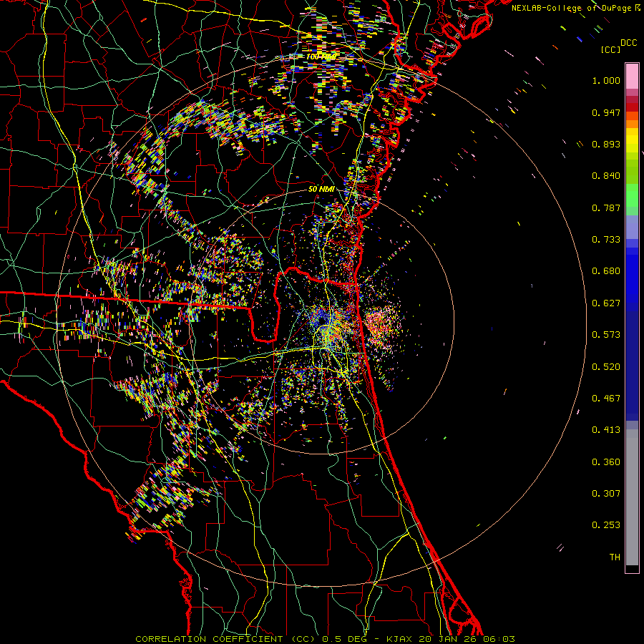This screenshot has height=644, width=644.
Task: Select the 1.000 color scale value
Action: [606, 80]
